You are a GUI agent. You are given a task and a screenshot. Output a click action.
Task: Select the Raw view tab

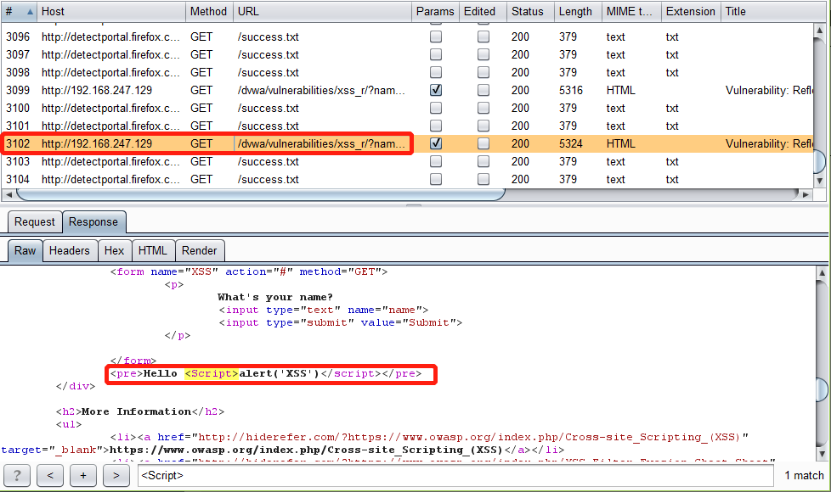click(25, 251)
